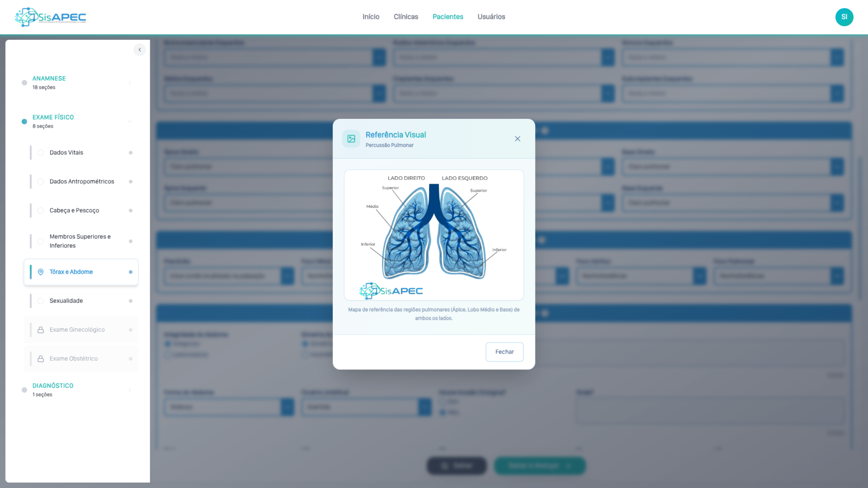Expand the DIAGNÓSTICO section
Screen dimensions: 868x488
pos(78,390)
